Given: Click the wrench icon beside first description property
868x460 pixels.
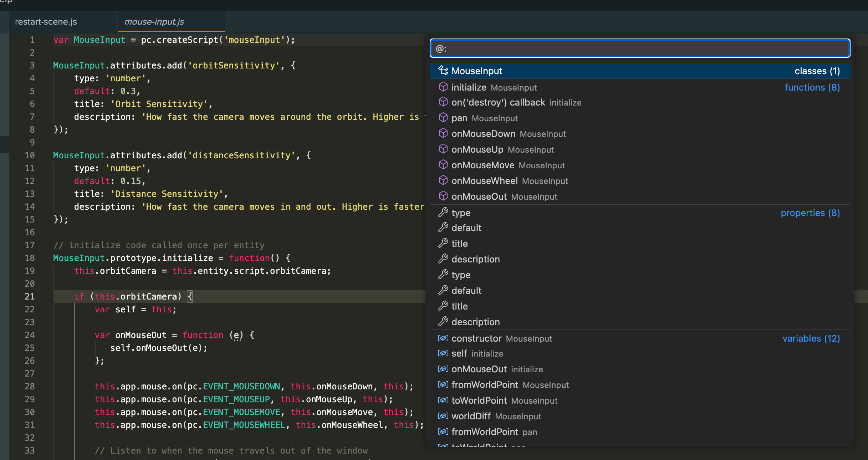Looking at the screenshot, I should (443, 259).
